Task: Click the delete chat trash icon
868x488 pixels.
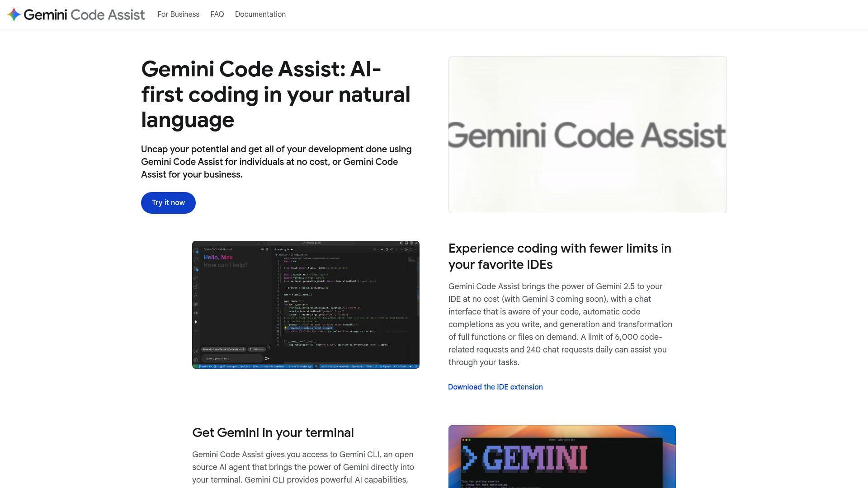Action: (x=267, y=249)
